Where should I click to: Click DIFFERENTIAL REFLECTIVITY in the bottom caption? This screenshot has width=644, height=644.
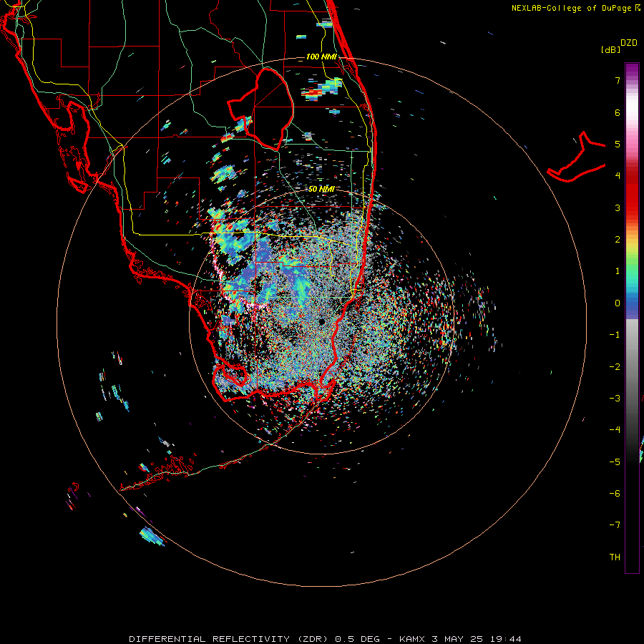click(x=210, y=639)
